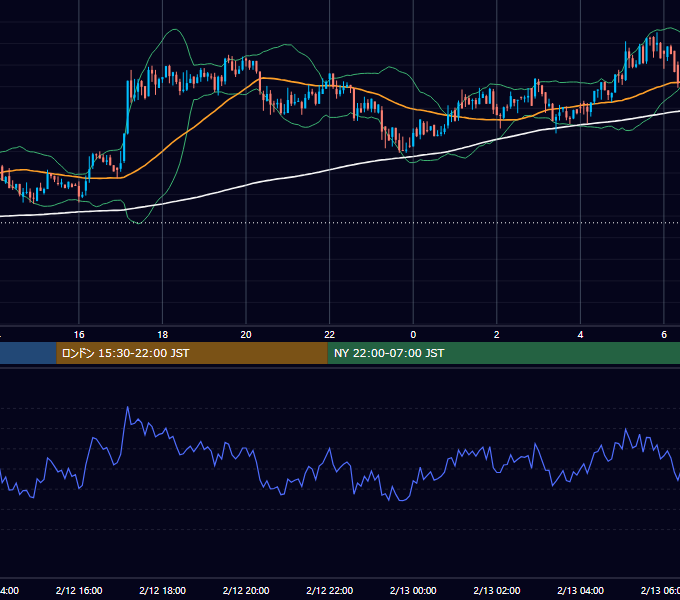Click the 2/13 02:00 time label
Viewport: 680px width, 600px height.
[x=497, y=590]
